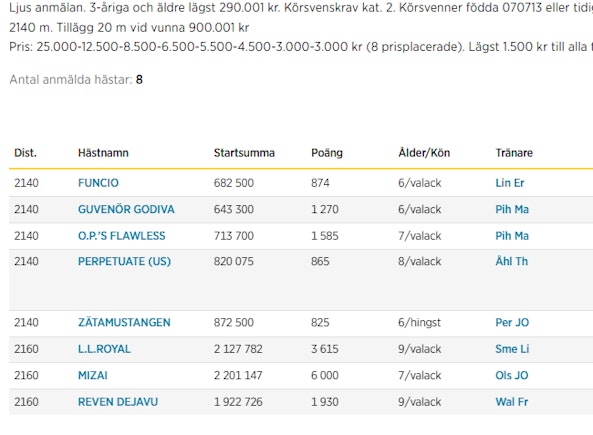The height and width of the screenshot is (435, 593).
Task: Open the L.L.ROYAL horse link
Action: [104, 349]
